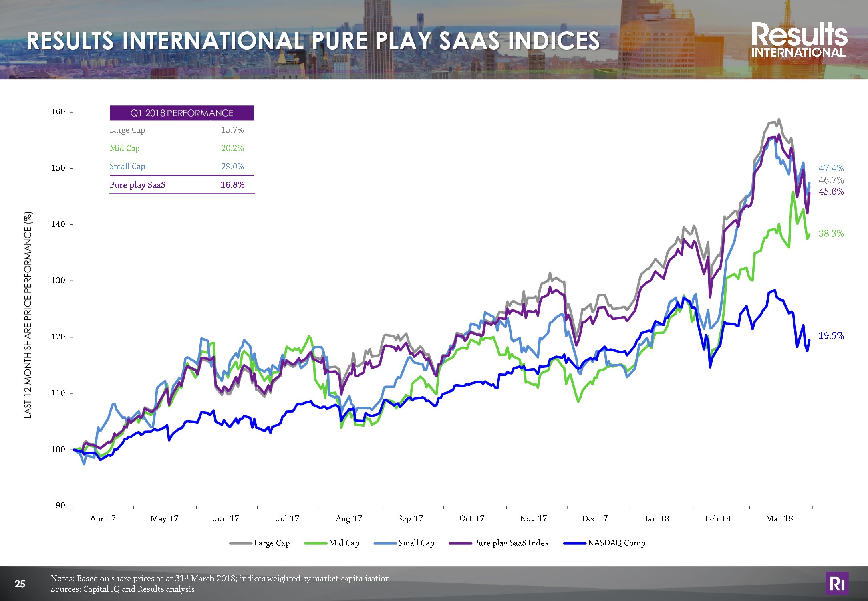Click the purple RI logo badge
The height and width of the screenshot is (601, 868).
click(836, 583)
